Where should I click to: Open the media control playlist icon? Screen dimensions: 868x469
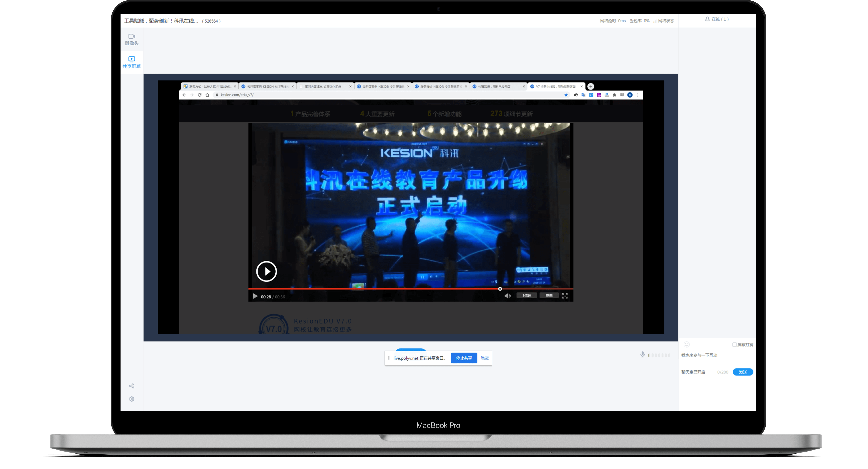(622, 95)
